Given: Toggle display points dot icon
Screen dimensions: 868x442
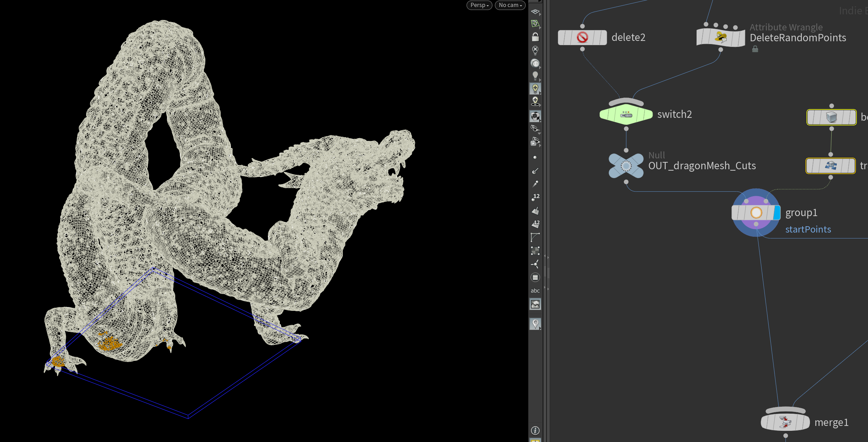Looking at the screenshot, I should (x=535, y=158).
